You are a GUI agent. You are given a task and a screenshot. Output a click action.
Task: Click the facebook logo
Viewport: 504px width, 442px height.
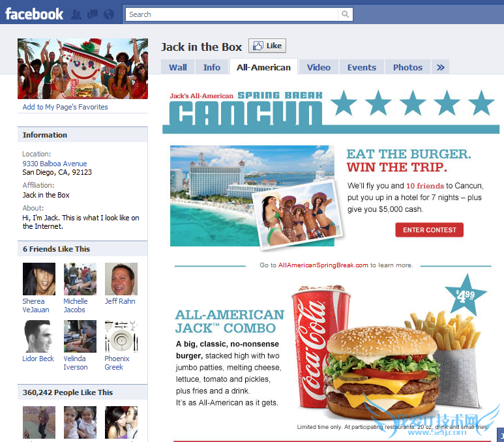(34, 14)
